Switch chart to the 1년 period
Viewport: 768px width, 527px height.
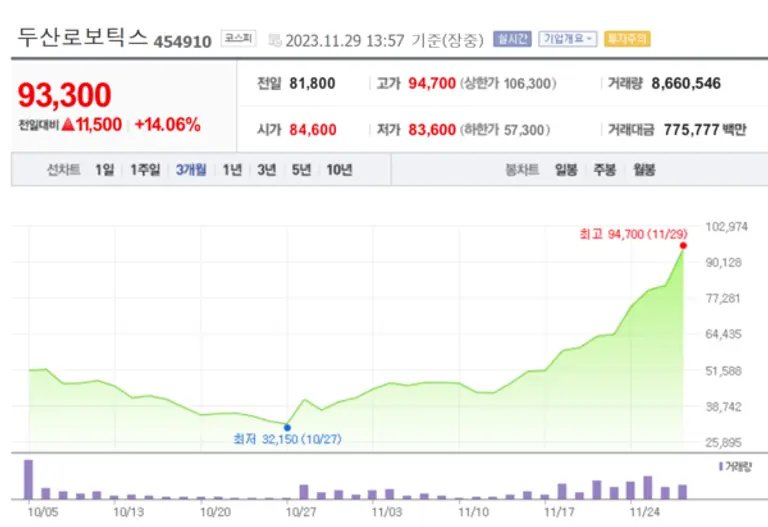tap(232, 170)
